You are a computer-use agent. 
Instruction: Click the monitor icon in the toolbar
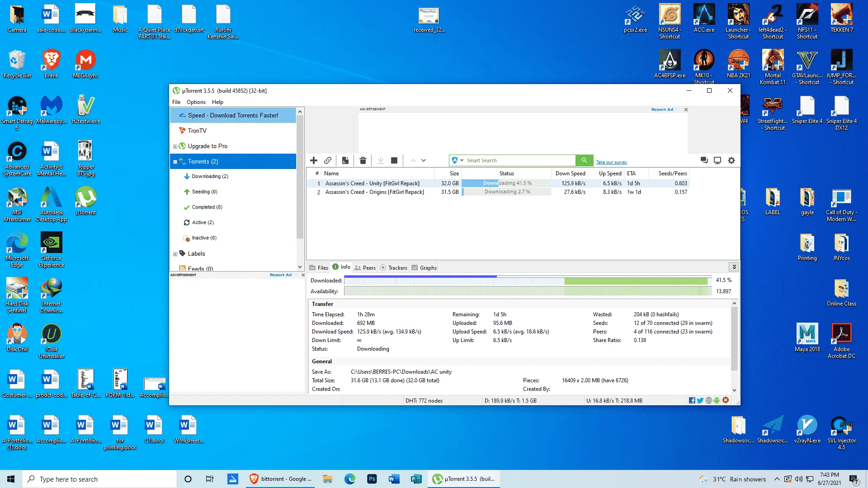717,160
